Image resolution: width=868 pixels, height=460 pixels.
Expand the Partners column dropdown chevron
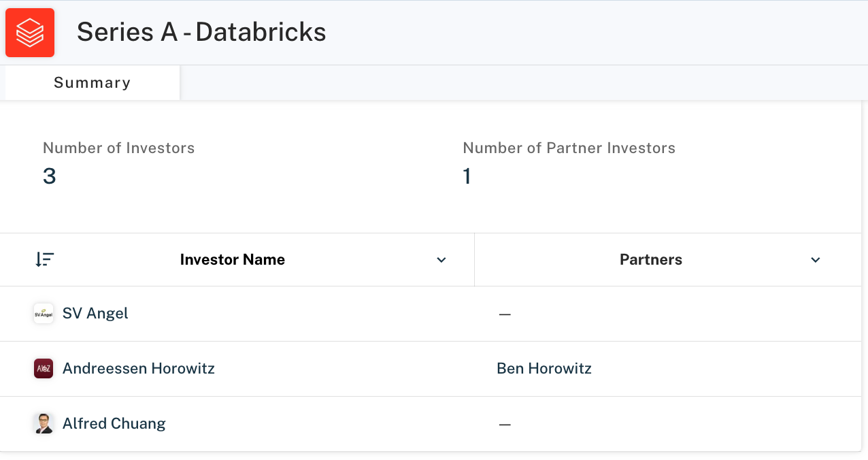tap(816, 260)
